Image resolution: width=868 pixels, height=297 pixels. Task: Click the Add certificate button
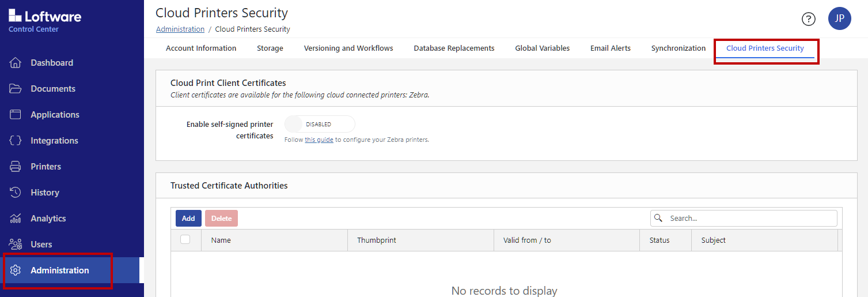188,219
